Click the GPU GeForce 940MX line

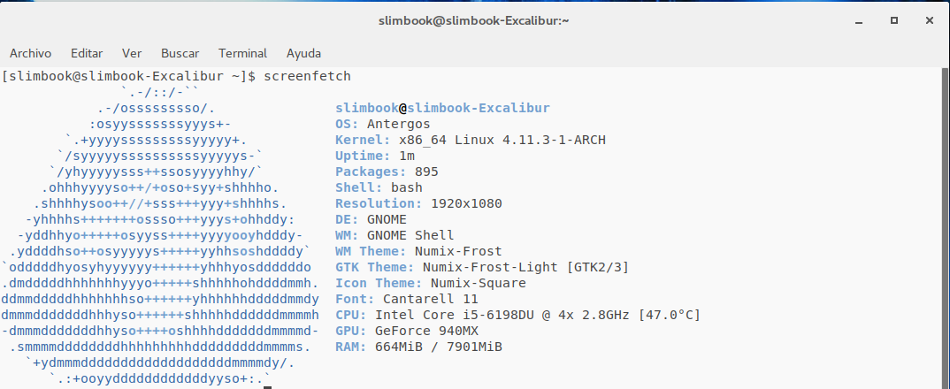click(407, 331)
